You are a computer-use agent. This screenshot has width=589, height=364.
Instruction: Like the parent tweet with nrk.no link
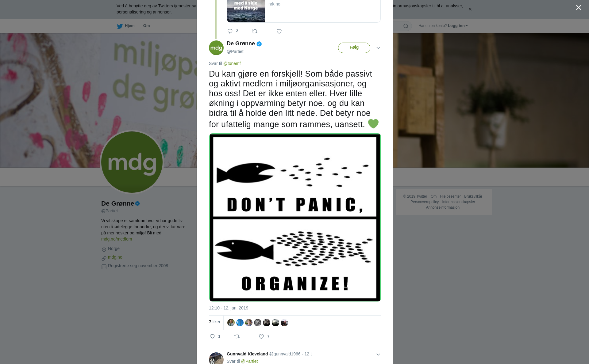coord(279,31)
